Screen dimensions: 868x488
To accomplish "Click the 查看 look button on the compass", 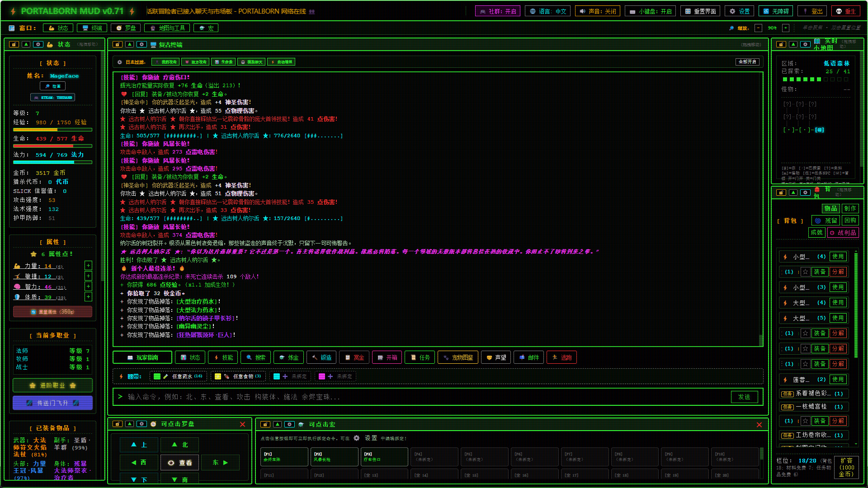I will pyautogui.click(x=179, y=463).
